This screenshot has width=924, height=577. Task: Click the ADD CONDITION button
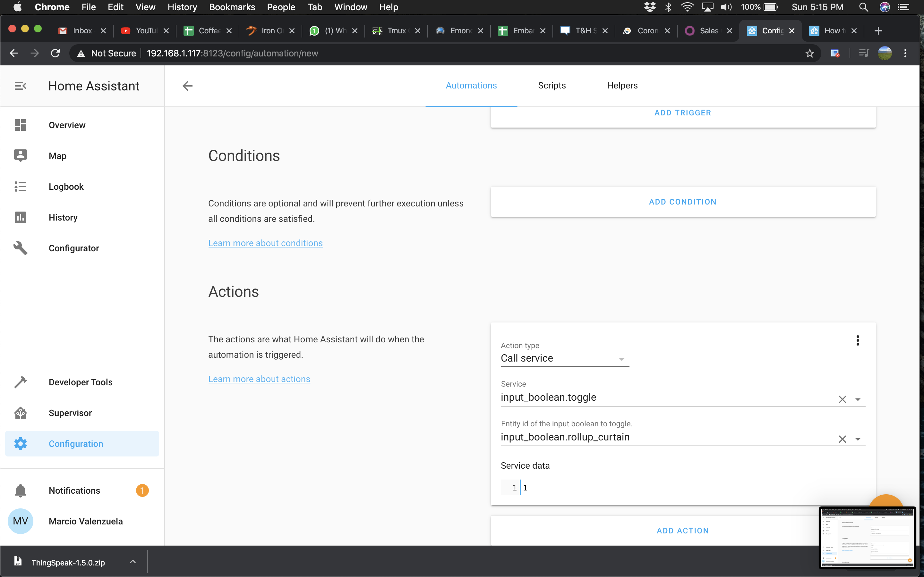point(682,202)
